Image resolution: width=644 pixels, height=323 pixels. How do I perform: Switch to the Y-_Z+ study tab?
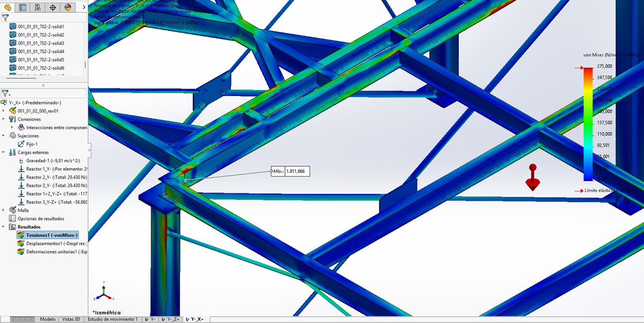pos(171,320)
